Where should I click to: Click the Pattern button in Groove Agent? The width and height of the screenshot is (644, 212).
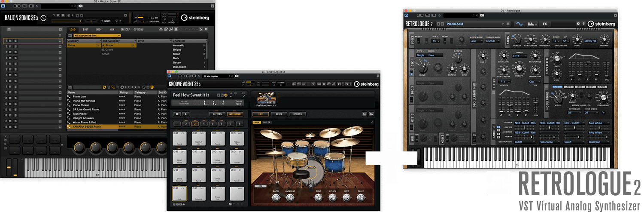(217, 114)
